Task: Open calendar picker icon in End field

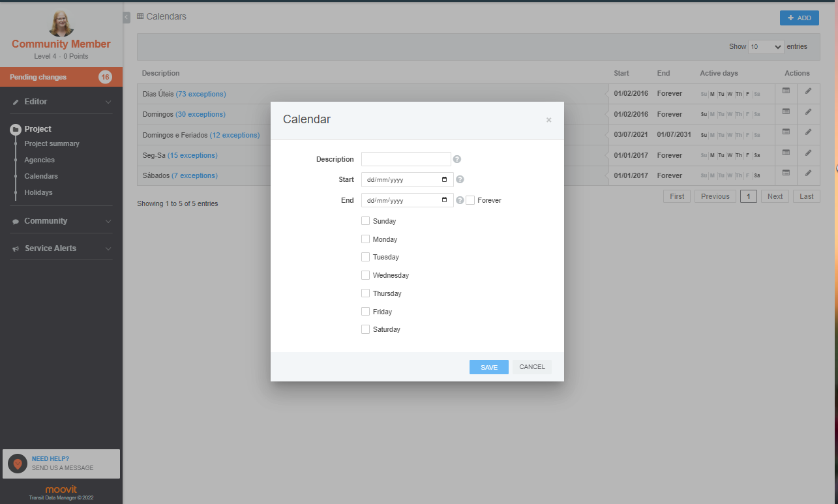Action: pos(445,200)
